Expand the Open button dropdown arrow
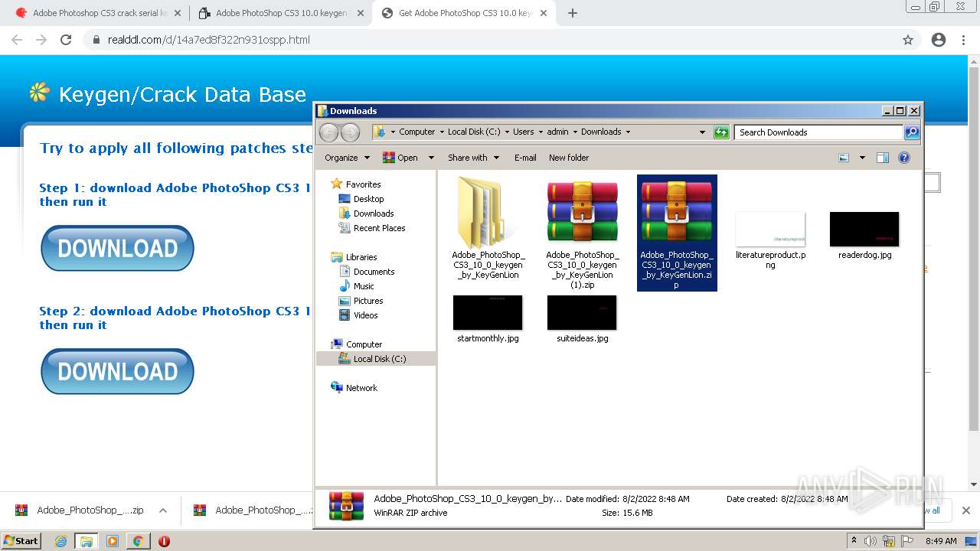 pyautogui.click(x=431, y=158)
